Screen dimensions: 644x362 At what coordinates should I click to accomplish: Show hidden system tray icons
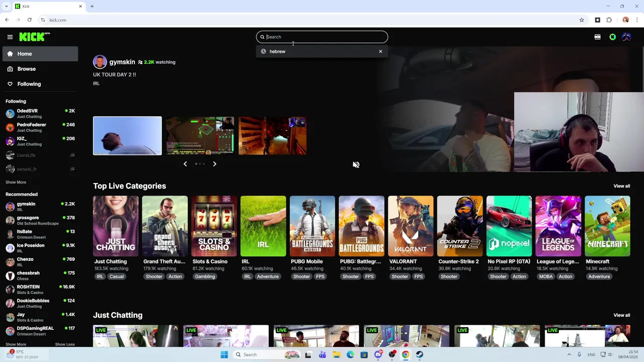point(569,354)
